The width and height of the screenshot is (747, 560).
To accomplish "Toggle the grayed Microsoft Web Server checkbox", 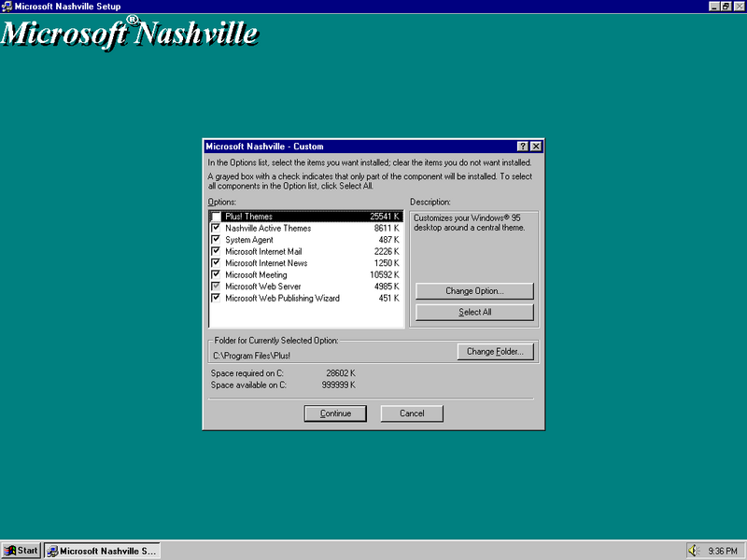I will pos(216,287).
